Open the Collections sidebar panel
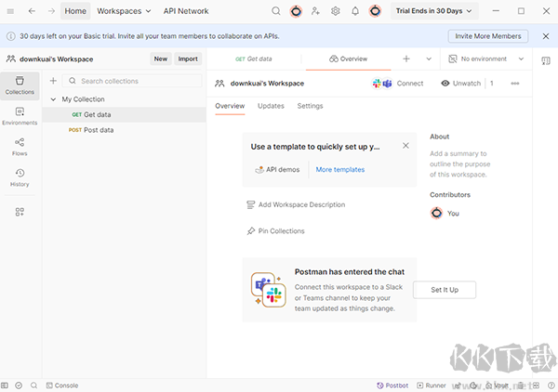558x392 pixels. [20, 84]
